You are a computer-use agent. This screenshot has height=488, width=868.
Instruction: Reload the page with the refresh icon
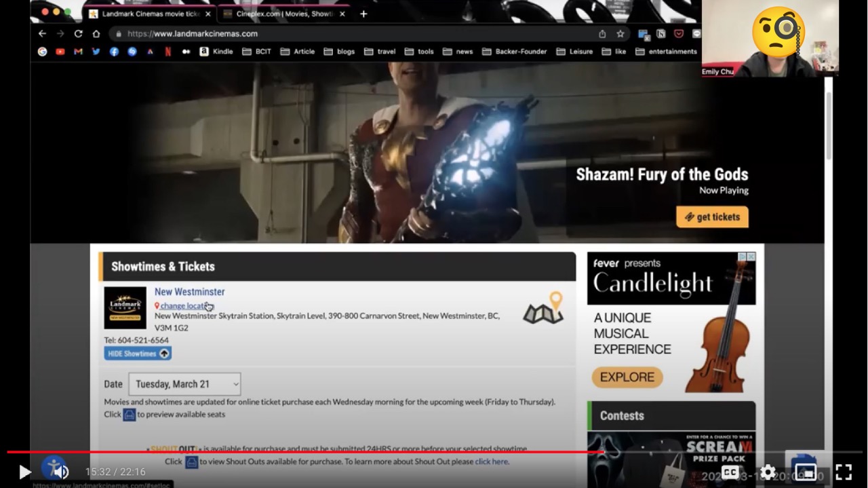point(78,34)
